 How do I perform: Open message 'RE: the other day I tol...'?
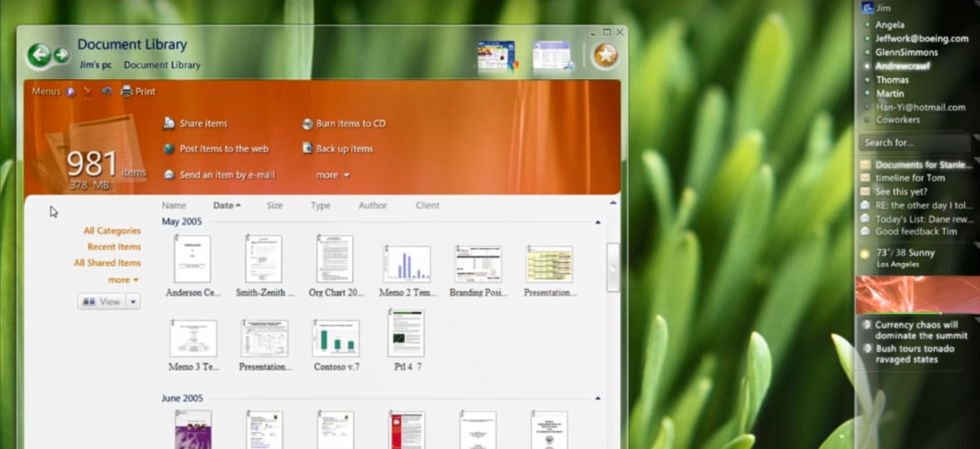[924, 206]
